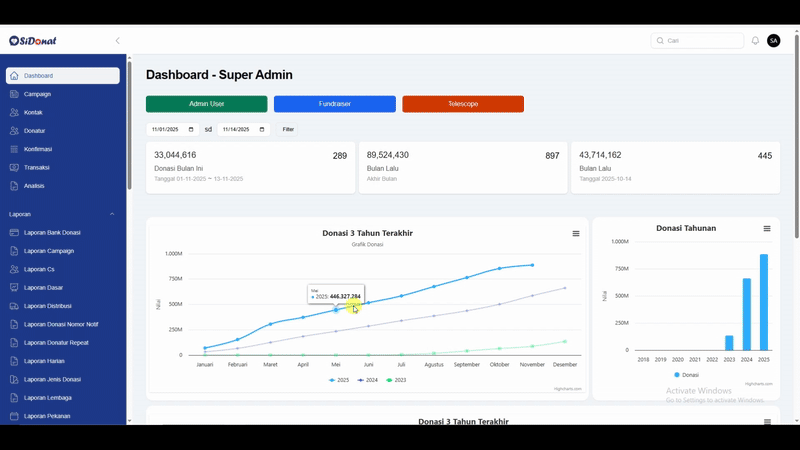The width and height of the screenshot is (800, 450).
Task: Click the 89,524,430 Bulan Lalu value
Action: click(x=388, y=155)
